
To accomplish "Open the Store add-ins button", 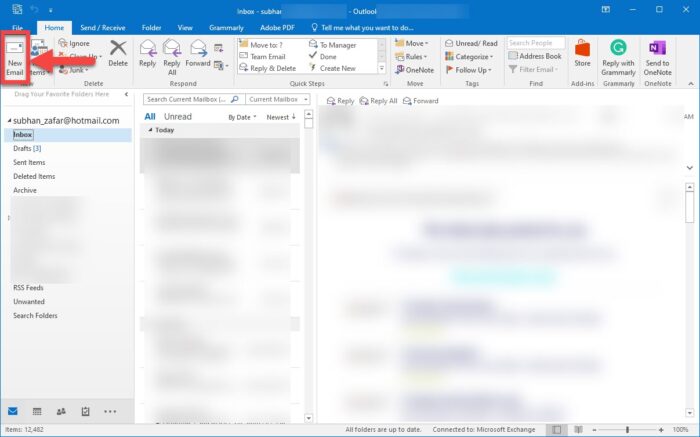I will (x=582, y=54).
